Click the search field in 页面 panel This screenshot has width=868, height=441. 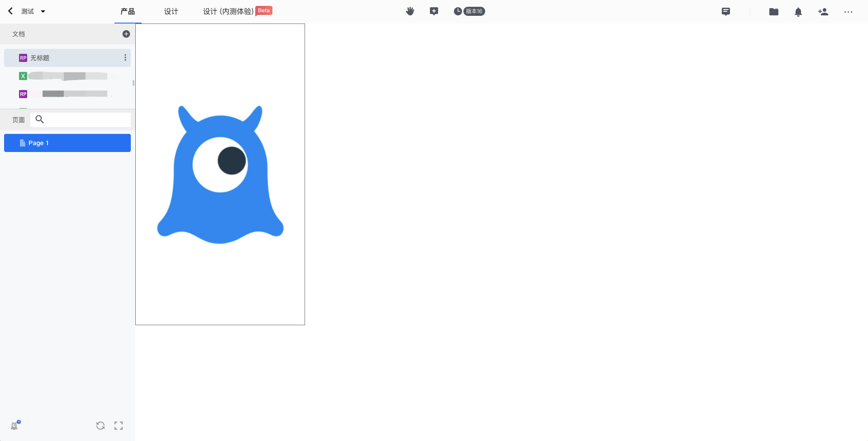point(81,119)
